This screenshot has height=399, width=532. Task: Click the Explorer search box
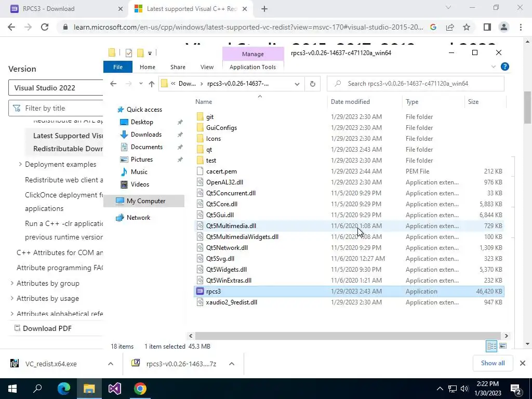[416, 84]
